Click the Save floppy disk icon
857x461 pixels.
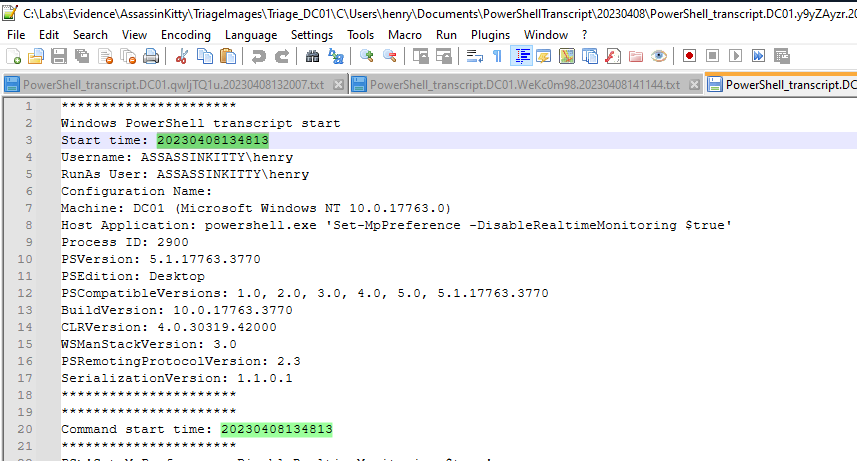[59, 56]
